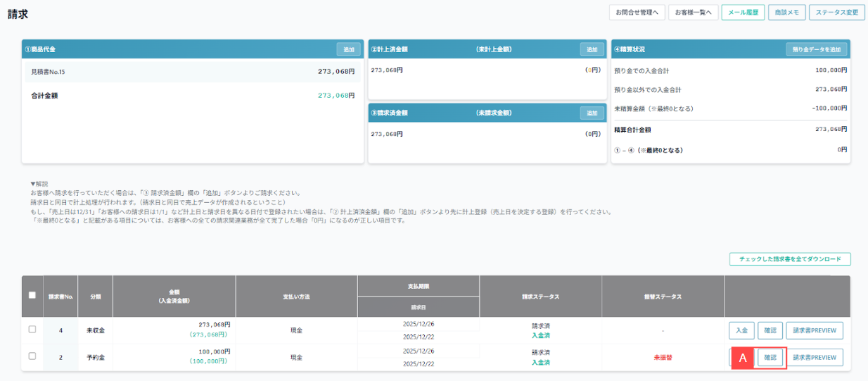868x381 pixels.
Task: Open 請求書PREVIEW for invoice No. 2
Action: [x=814, y=357]
